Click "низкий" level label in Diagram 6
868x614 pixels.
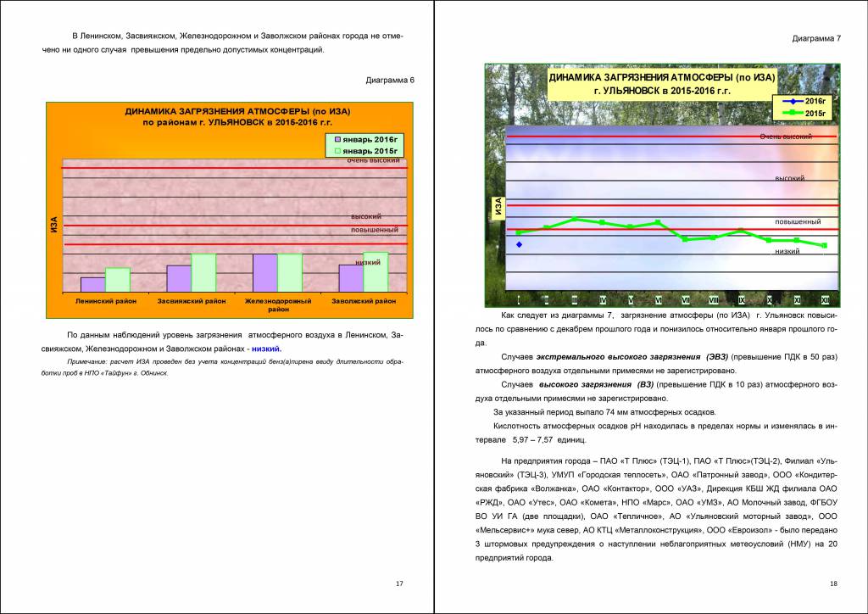[x=368, y=262]
